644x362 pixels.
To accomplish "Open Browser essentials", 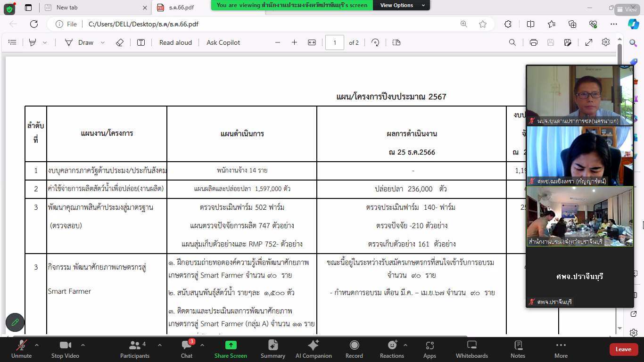I will coord(594,24).
